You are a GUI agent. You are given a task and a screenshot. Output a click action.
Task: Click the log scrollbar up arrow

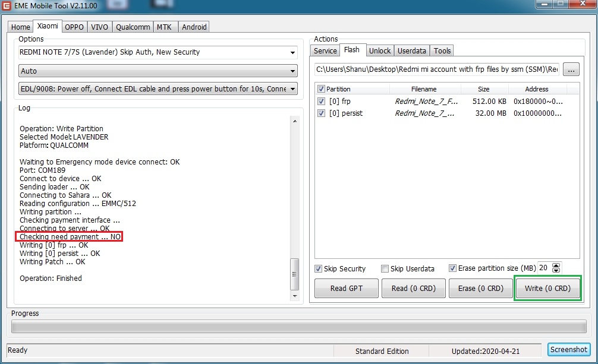(295, 121)
